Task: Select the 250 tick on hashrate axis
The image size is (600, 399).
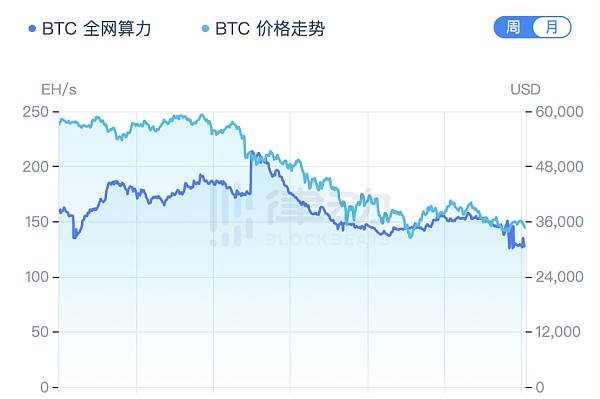Action: [x=36, y=112]
